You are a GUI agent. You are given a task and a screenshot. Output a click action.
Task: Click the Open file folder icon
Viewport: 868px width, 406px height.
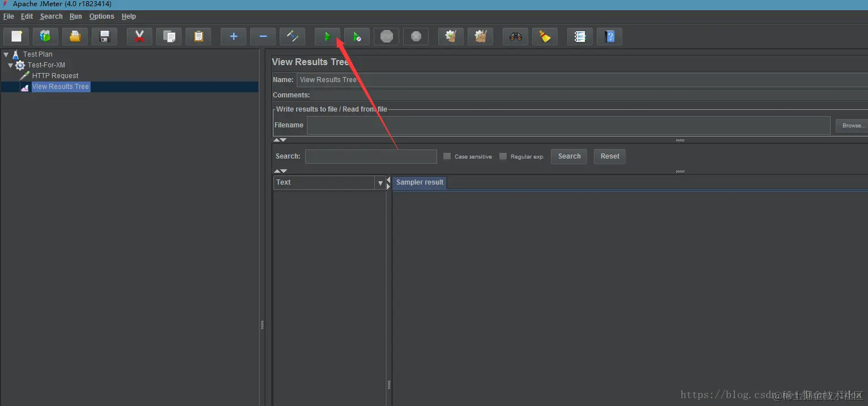75,37
